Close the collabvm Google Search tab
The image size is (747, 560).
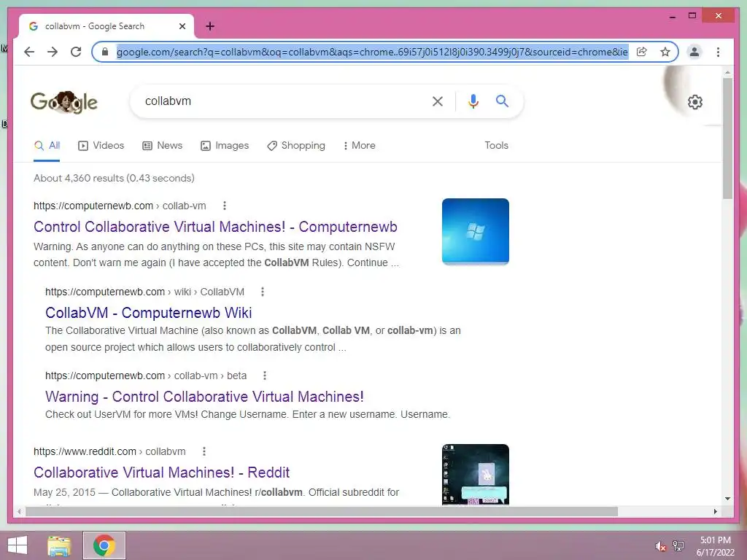[x=182, y=26]
